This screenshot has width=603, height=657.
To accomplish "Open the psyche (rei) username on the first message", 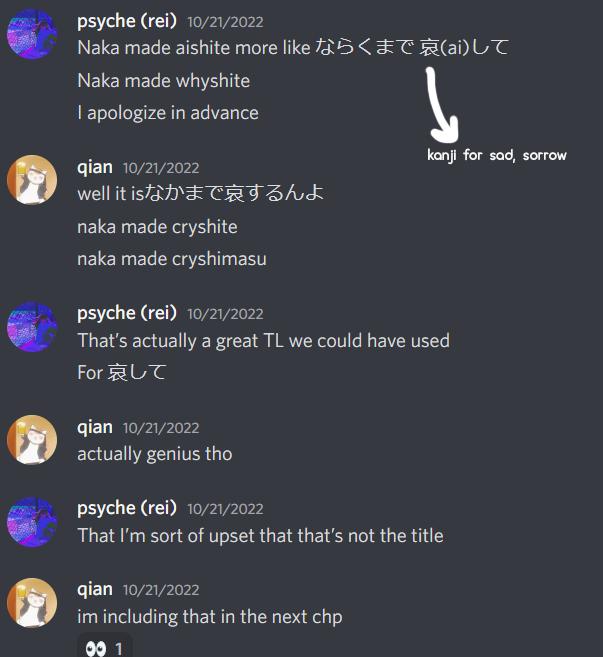I will coord(127,21).
